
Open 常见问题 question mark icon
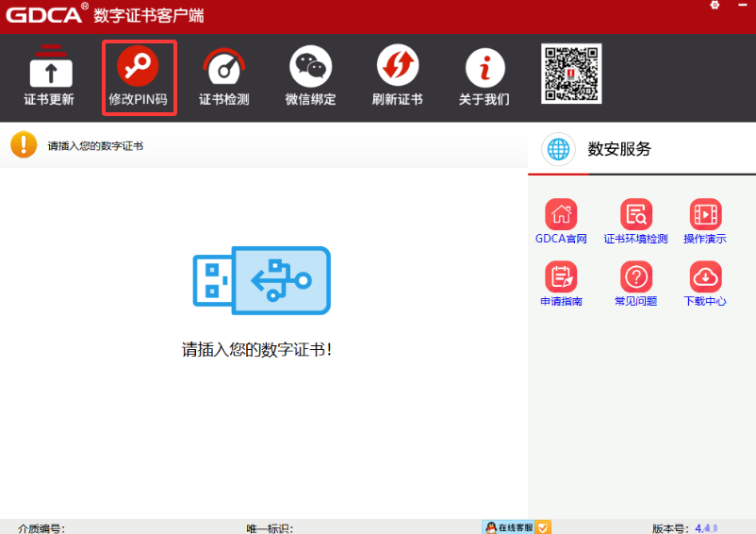tap(635, 277)
